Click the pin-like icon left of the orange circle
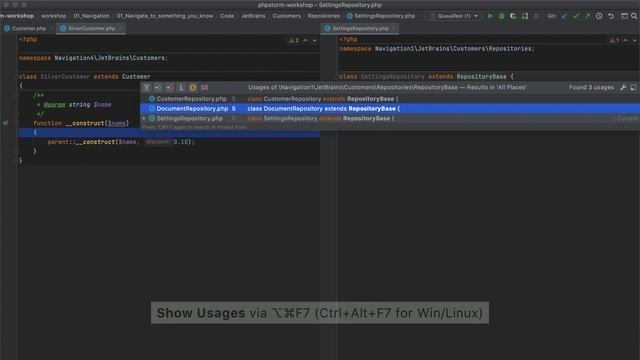 [181, 87]
